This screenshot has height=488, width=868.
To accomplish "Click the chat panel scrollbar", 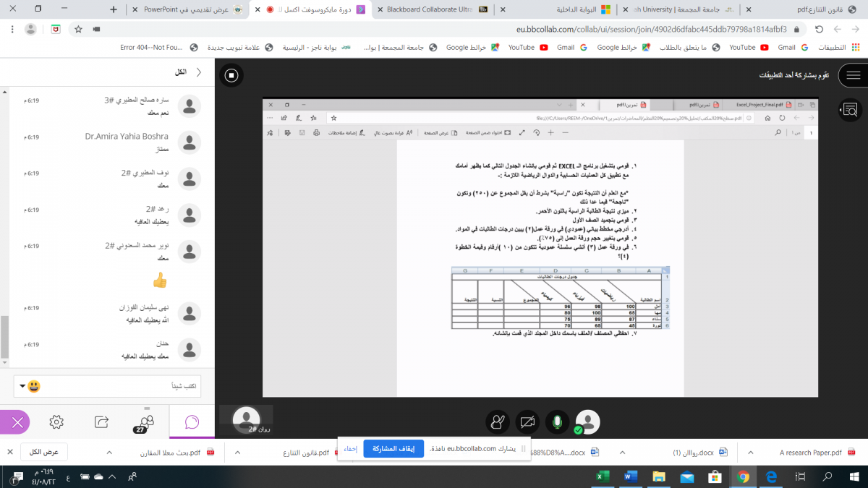I will (5, 337).
